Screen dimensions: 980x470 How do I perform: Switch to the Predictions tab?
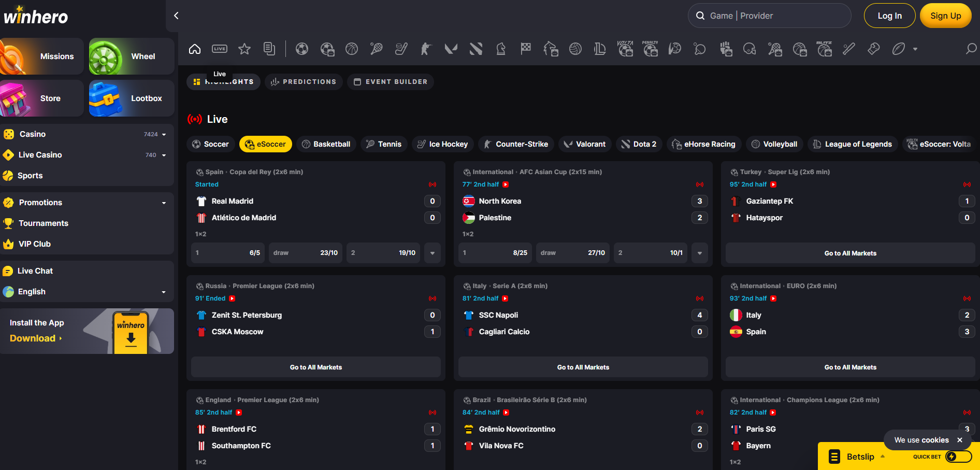point(304,82)
